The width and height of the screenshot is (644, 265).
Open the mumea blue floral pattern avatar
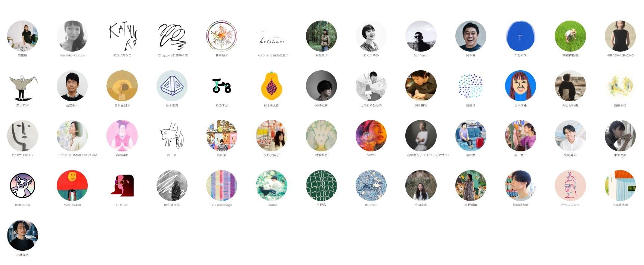point(371,185)
